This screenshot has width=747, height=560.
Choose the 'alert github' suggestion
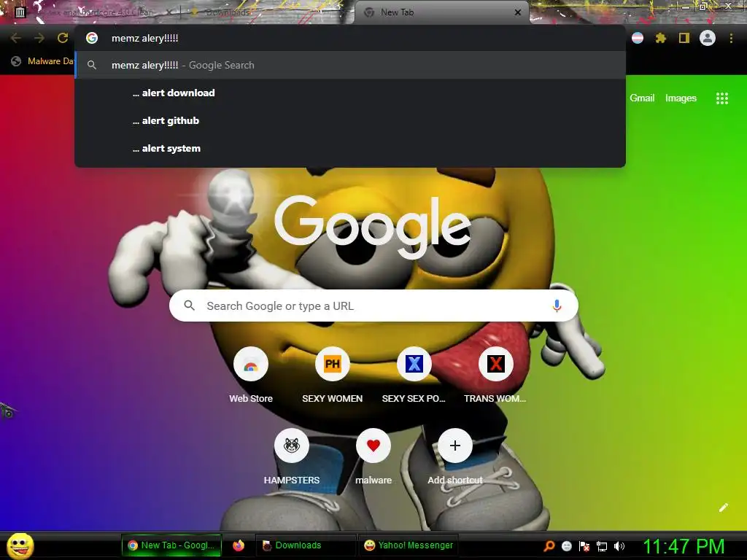tap(350, 120)
